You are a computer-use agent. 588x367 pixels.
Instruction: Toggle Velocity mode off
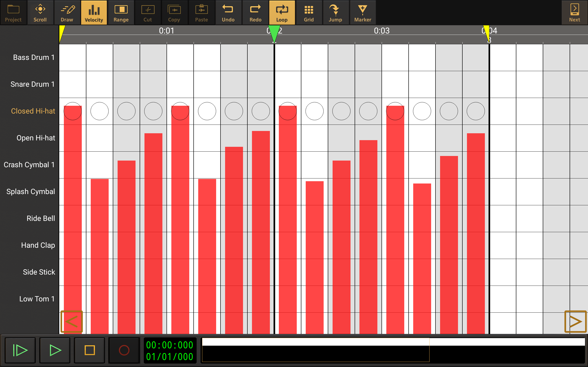(x=94, y=13)
